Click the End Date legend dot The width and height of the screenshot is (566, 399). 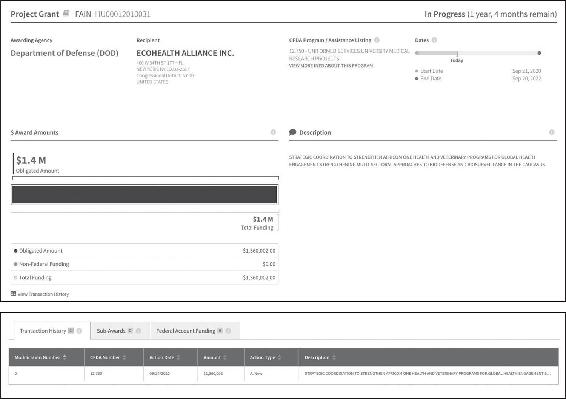click(x=417, y=78)
